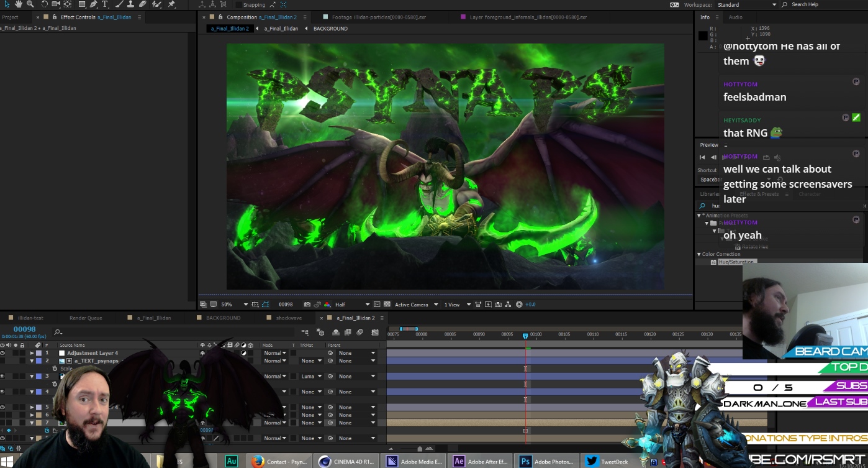Select the Pan Behind anchor point tool
868x468 pixels.
click(x=67, y=4)
